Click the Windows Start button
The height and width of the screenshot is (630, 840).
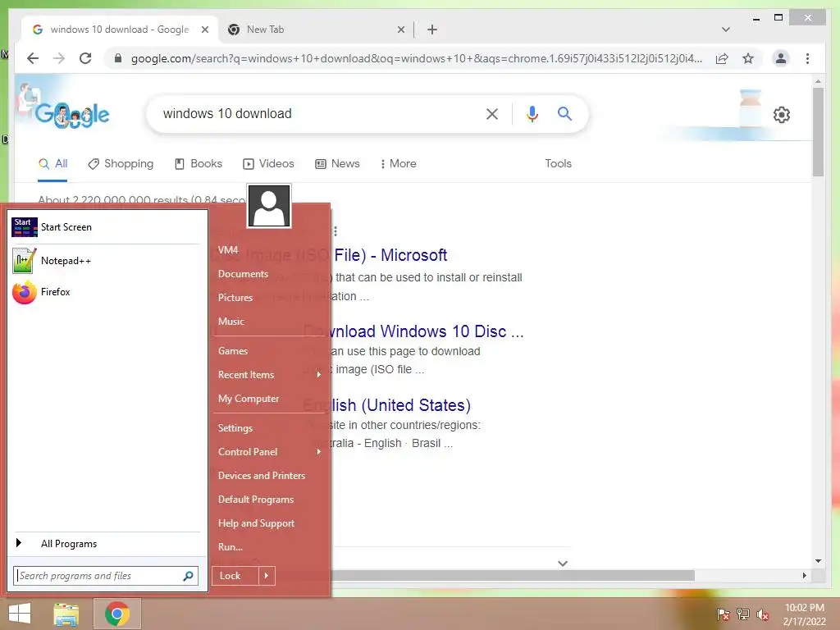pyautogui.click(x=20, y=614)
